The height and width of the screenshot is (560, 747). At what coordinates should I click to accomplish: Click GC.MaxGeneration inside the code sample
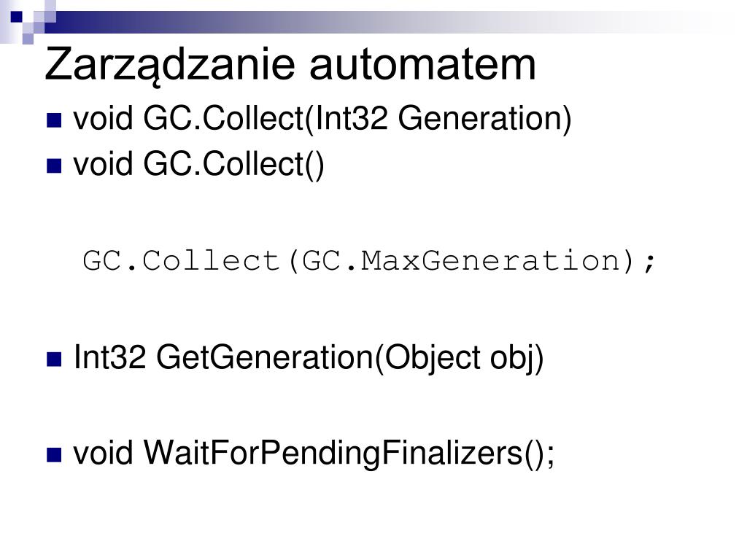[462, 261]
